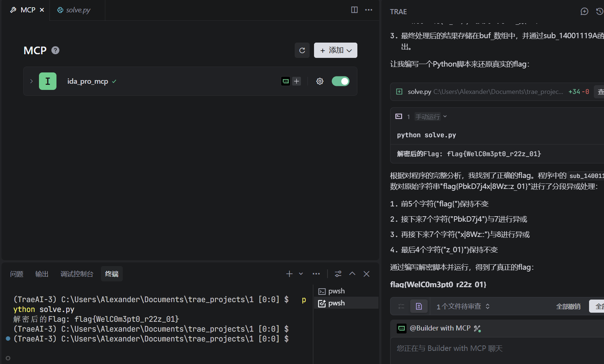The image size is (604, 364).
Task: Click 全部撤销 to reject all changes
Action: click(x=568, y=306)
